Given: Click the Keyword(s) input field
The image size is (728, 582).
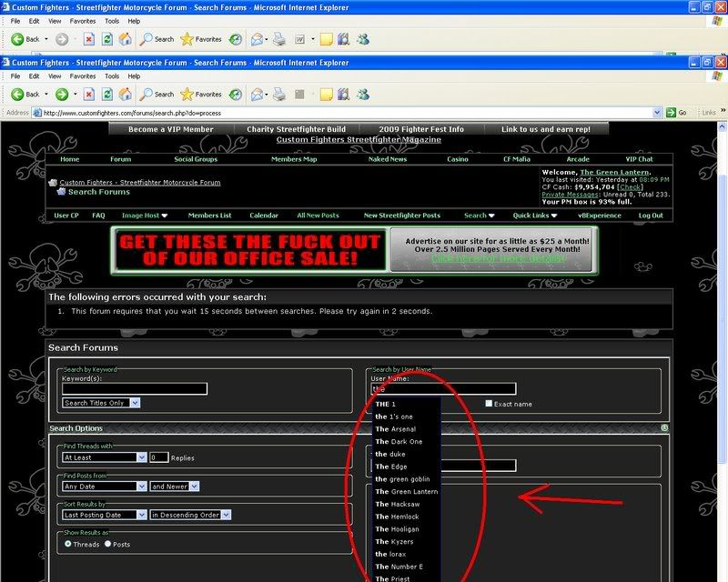Looking at the screenshot, I should 135,389.
